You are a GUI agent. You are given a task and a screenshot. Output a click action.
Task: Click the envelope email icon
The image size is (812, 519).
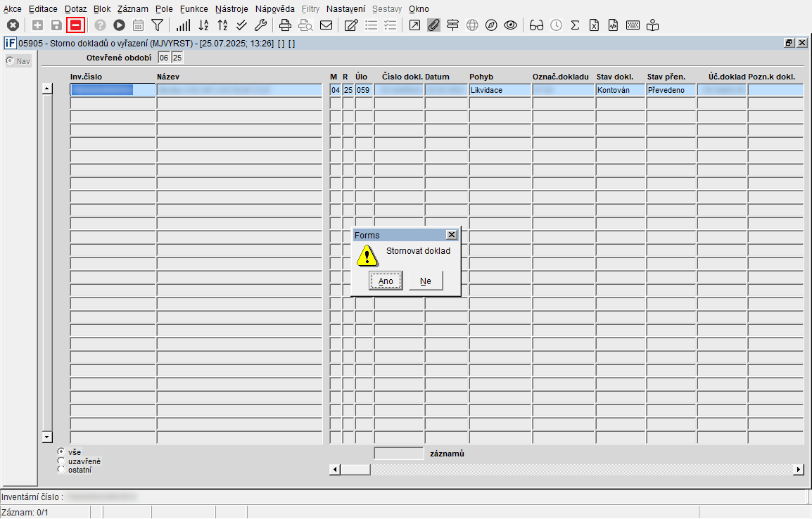(x=326, y=25)
